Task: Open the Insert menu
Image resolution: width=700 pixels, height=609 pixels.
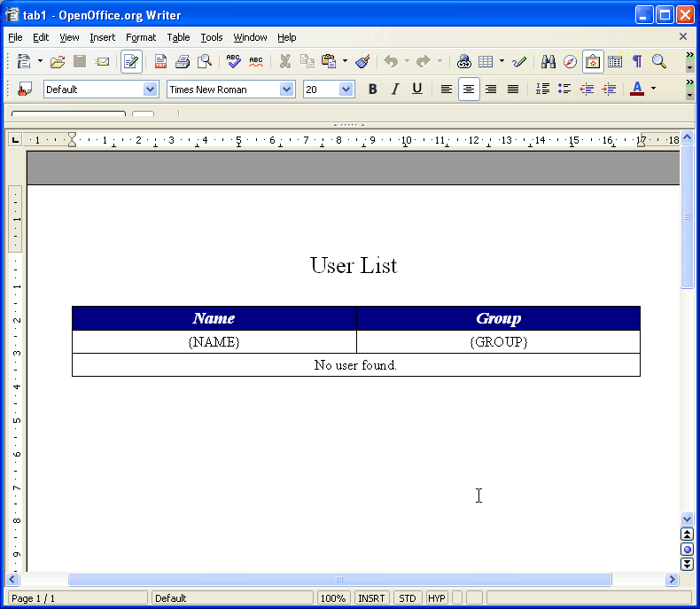Action: [102, 37]
